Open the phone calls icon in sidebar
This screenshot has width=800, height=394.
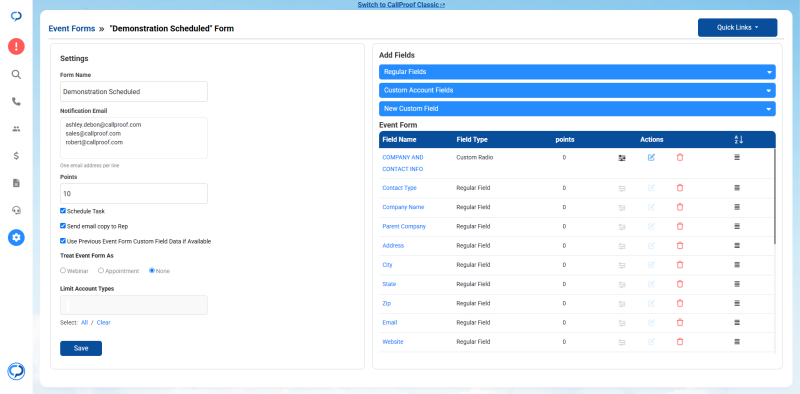click(16, 102)
